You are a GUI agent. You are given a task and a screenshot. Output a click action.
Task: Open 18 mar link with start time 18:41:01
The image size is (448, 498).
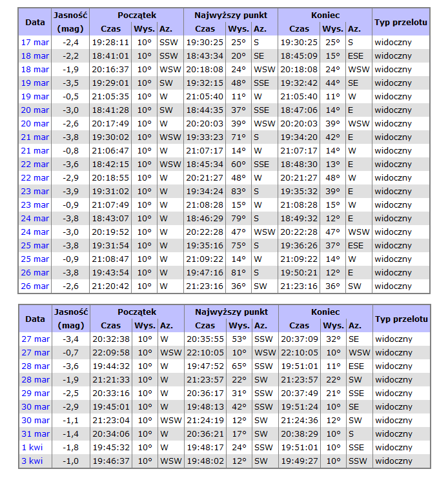pyautogui.click(x=35, y=56)
